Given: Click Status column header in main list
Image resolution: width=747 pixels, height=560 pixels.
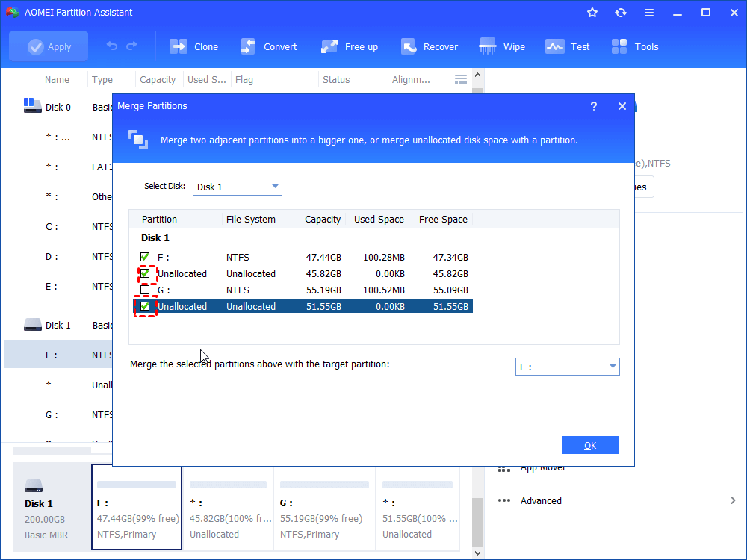Looking at the screenshot, I should tap(336, 80).
